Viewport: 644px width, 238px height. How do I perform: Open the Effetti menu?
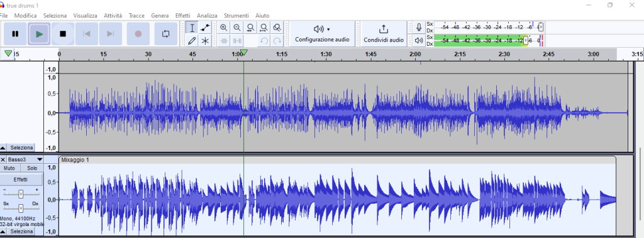pyautogui.click(x=183, y=16)
